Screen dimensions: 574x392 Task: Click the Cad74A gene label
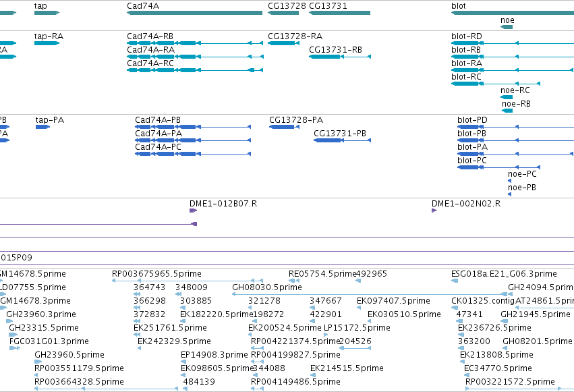tap(143, 6)
